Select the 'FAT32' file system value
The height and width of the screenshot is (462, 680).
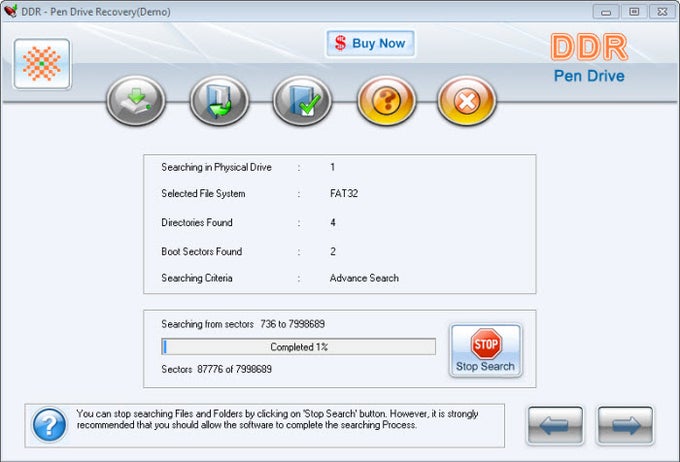click(x=344, y=193)
